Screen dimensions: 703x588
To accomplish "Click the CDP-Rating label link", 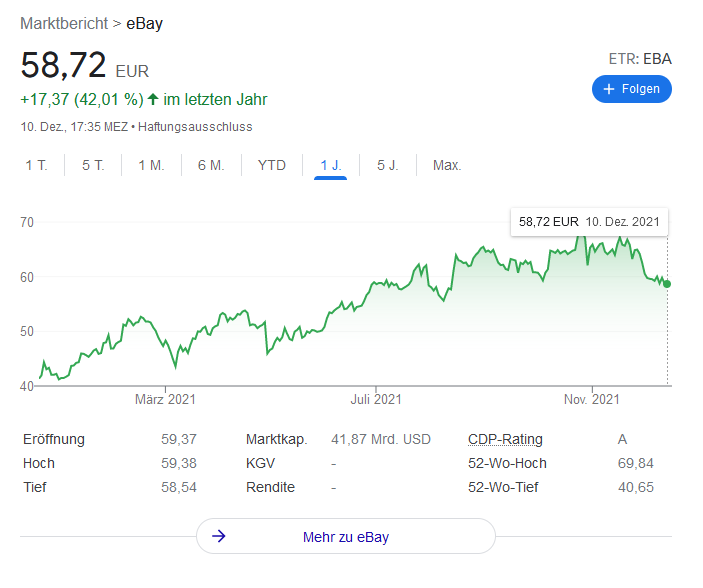I will (x=505, y=439).
